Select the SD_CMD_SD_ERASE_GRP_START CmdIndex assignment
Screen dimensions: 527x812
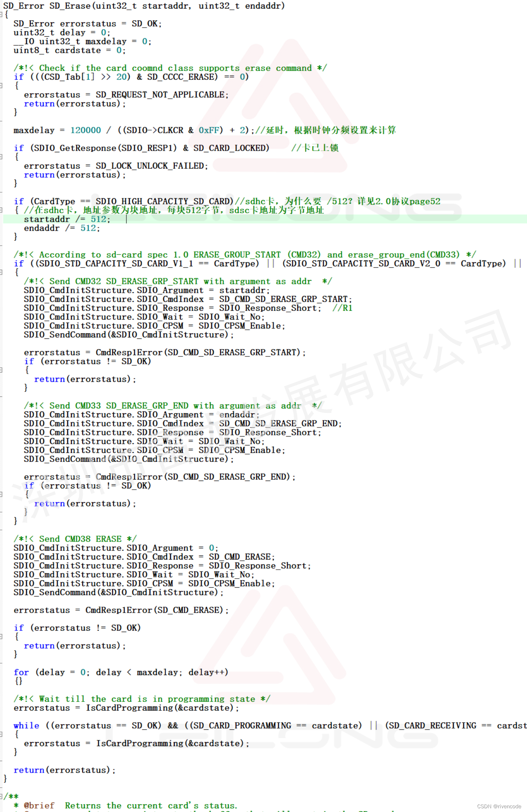click(x=188, y=299)
